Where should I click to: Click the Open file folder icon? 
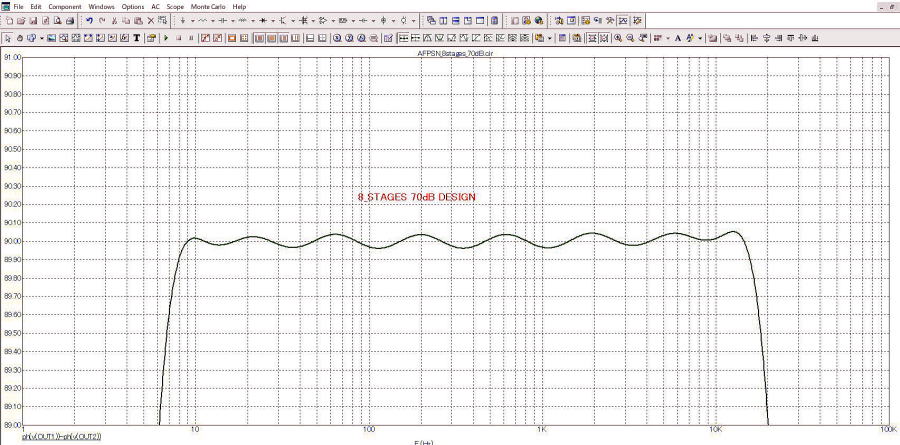pos(21,21)
